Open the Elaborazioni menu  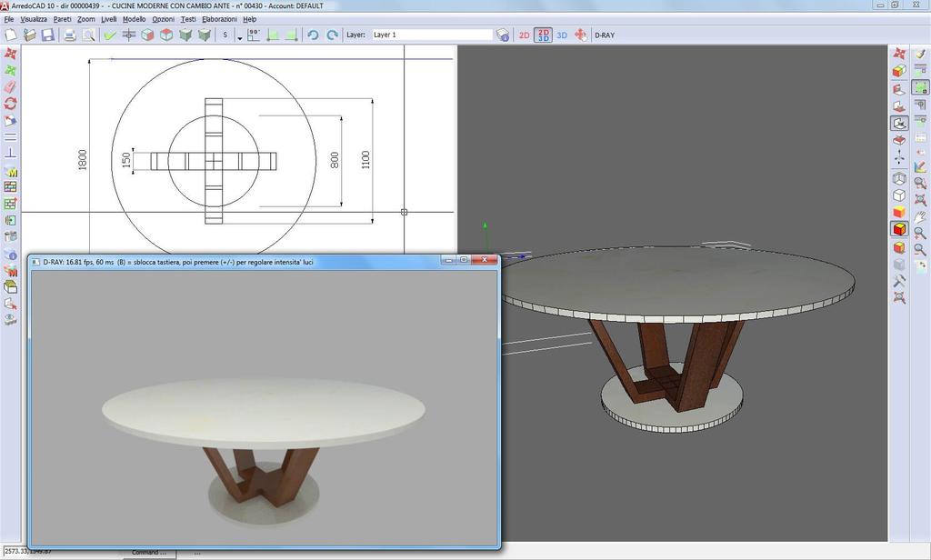pyautogui.click(x=220, y=19)
